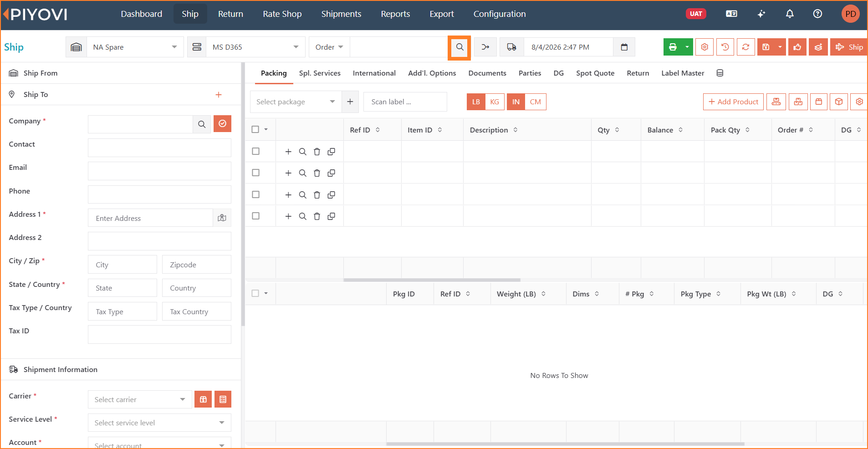
Task: Tick the third product row checkbox
Action: point(256,194)
